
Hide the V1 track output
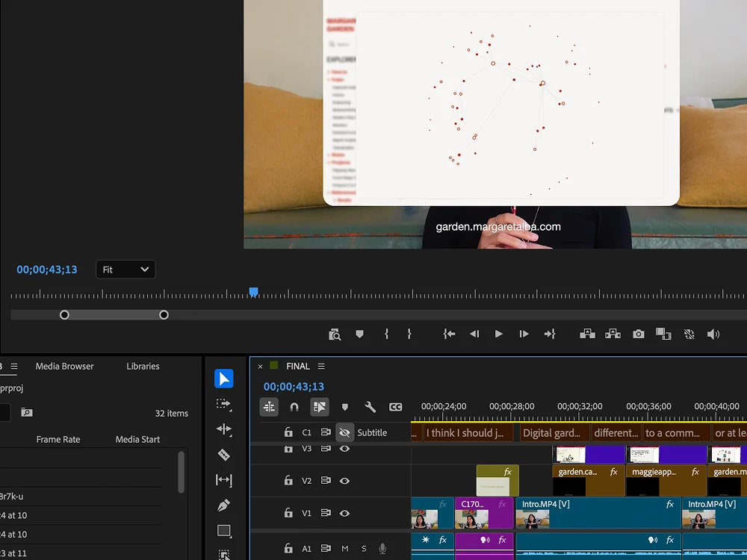(x=344, y=514)
